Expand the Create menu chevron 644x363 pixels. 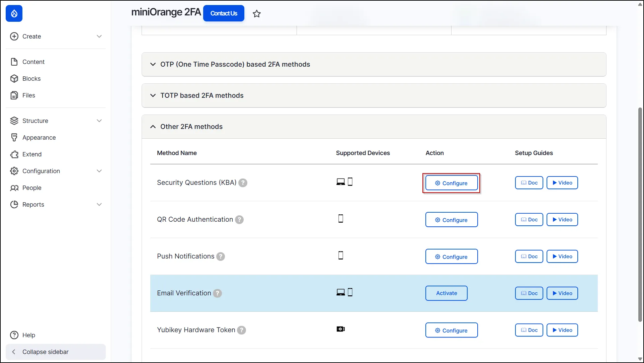(x=99, y=36)
